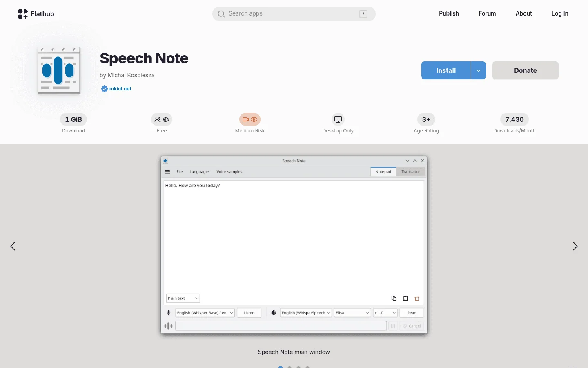This screenshot has width=588, height=368.
Task: Click the Desktop Only monitor icon
Action: point(338,119)
